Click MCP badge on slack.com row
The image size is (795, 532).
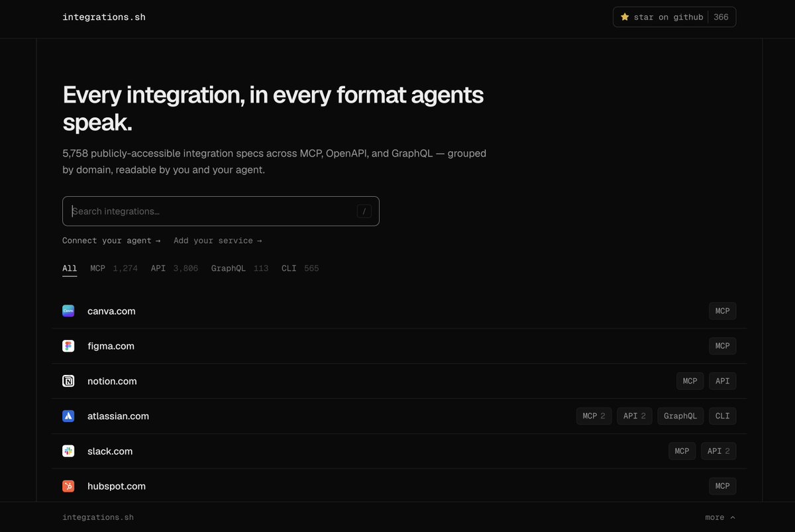(x=682, y=451)
